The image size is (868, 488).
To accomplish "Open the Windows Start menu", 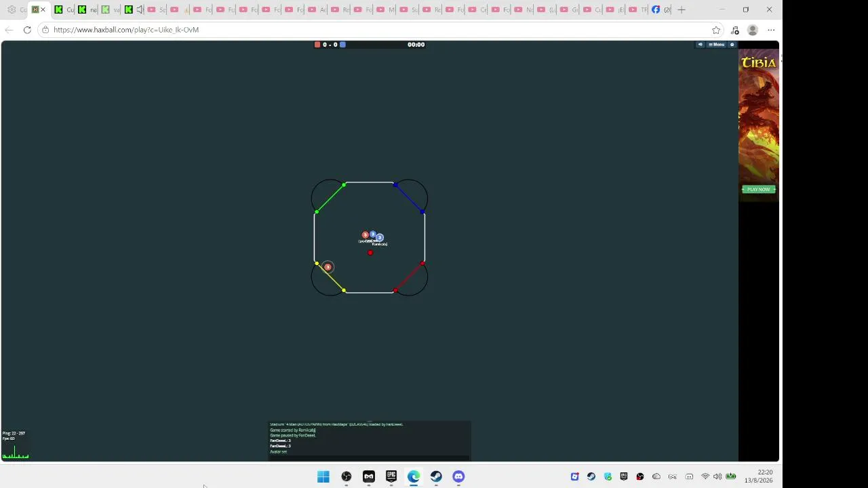I will (x=323, y=476).
